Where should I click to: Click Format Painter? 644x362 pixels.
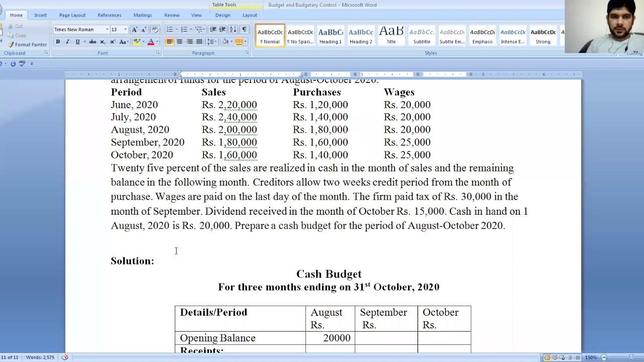coord(27,45)
